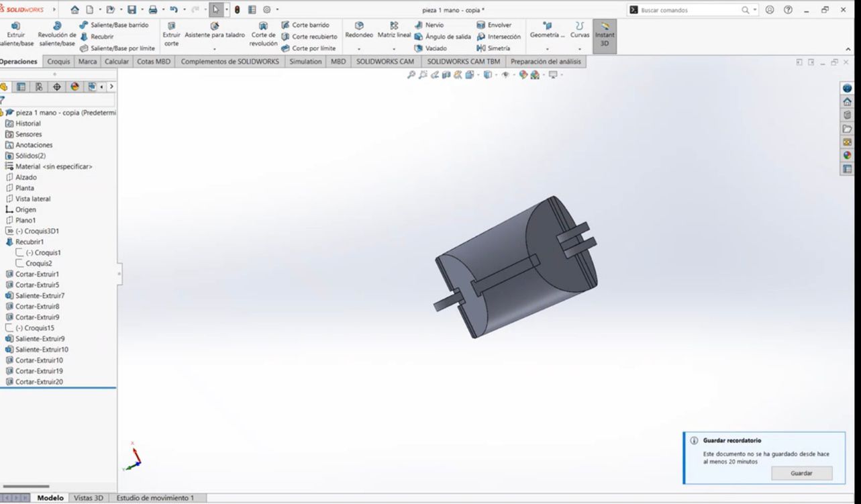Select the Corte de revolución tool
This screenshot has width=861, height=504.
pos(263,34)
